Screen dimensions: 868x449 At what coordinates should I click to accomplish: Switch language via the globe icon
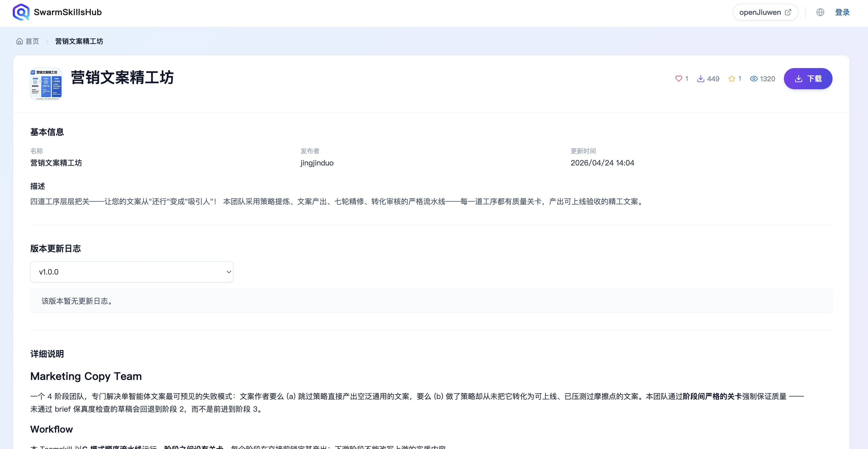coord(820,12)
